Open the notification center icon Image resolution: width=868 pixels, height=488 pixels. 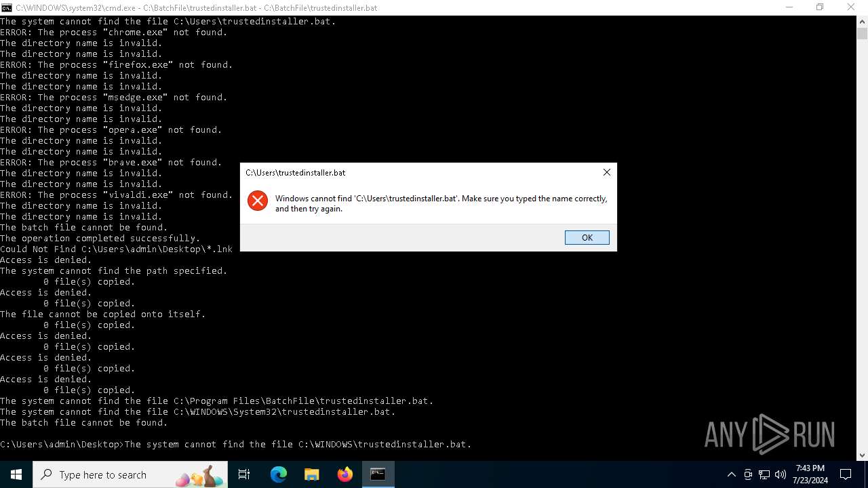(846, 474)
